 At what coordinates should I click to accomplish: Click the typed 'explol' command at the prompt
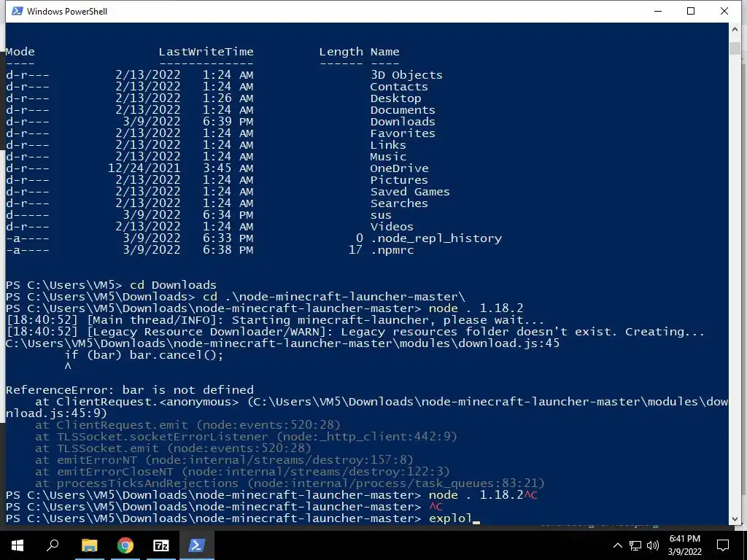coord(450,518)
